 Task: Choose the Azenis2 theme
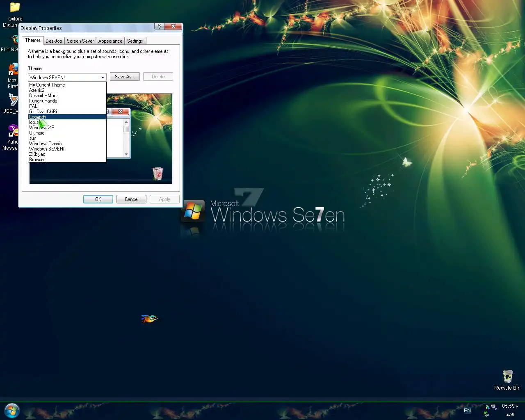click(67, 90)
